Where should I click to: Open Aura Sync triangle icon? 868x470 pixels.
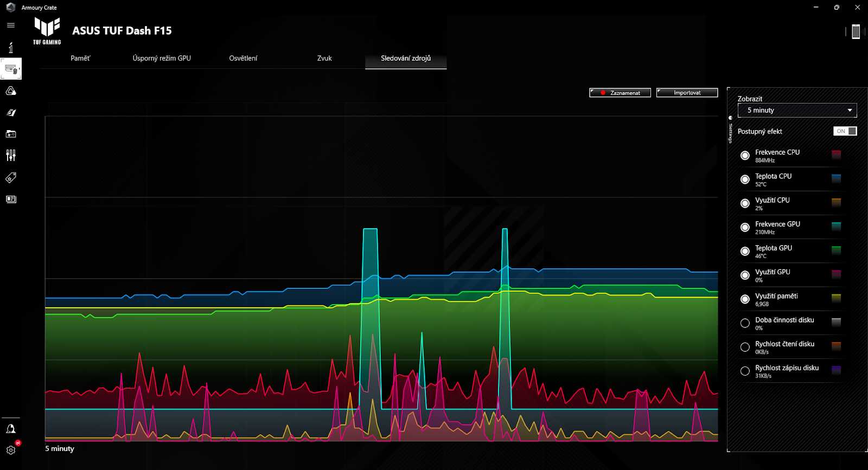pos(10,91)
